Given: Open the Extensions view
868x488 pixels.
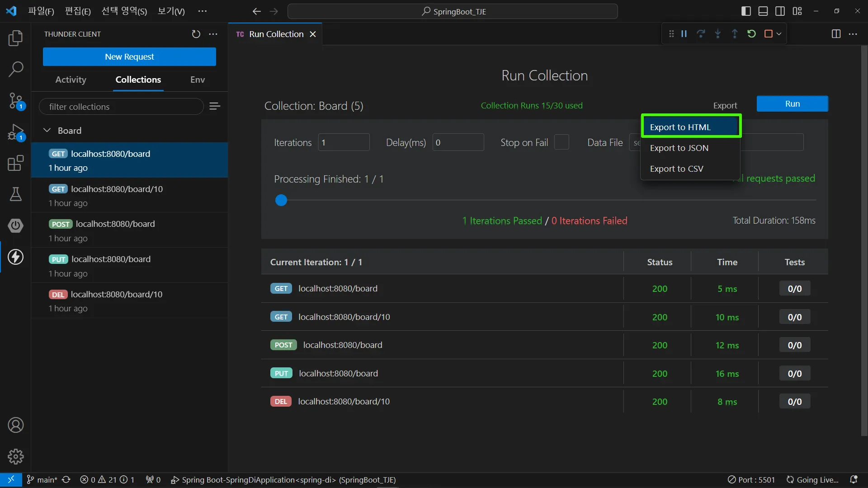Looking at the screenshot, I should (15, 163).
